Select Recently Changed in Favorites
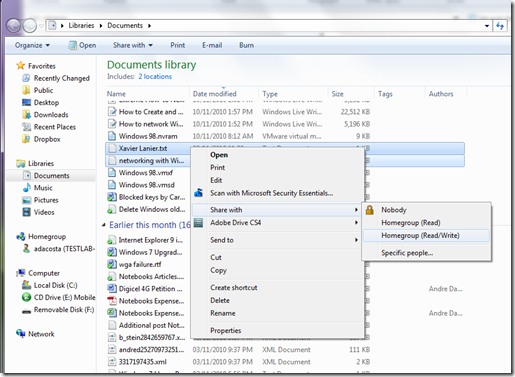Viewport: 515px width, 377px height. tap(62, 78)
